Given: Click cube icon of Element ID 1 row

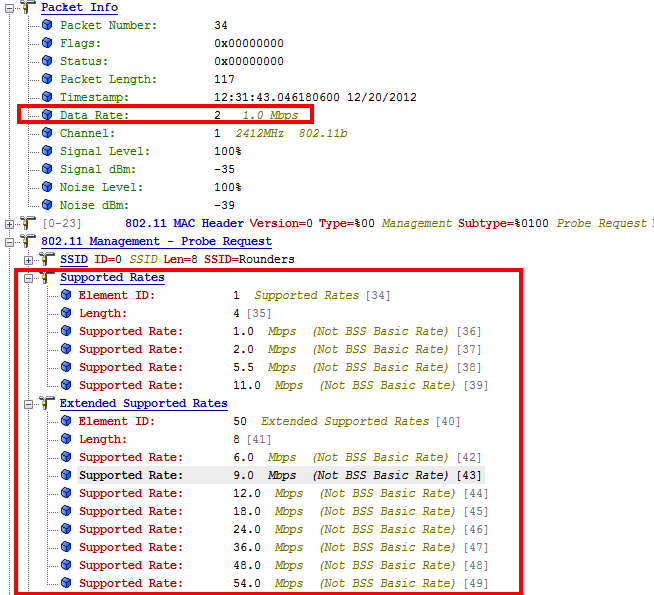Looking at the screenshot, I should 66,295.
